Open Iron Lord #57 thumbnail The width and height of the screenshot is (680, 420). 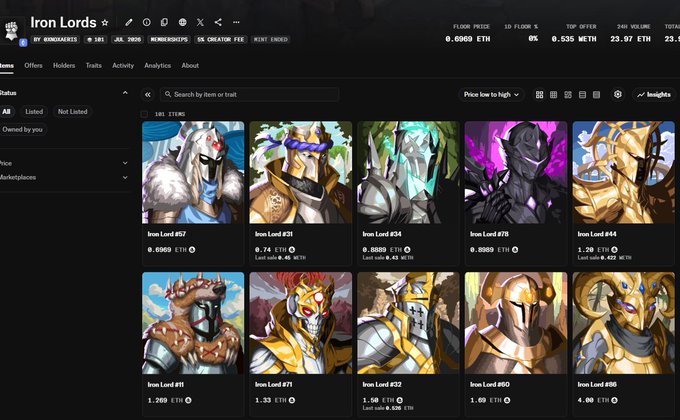193,173
